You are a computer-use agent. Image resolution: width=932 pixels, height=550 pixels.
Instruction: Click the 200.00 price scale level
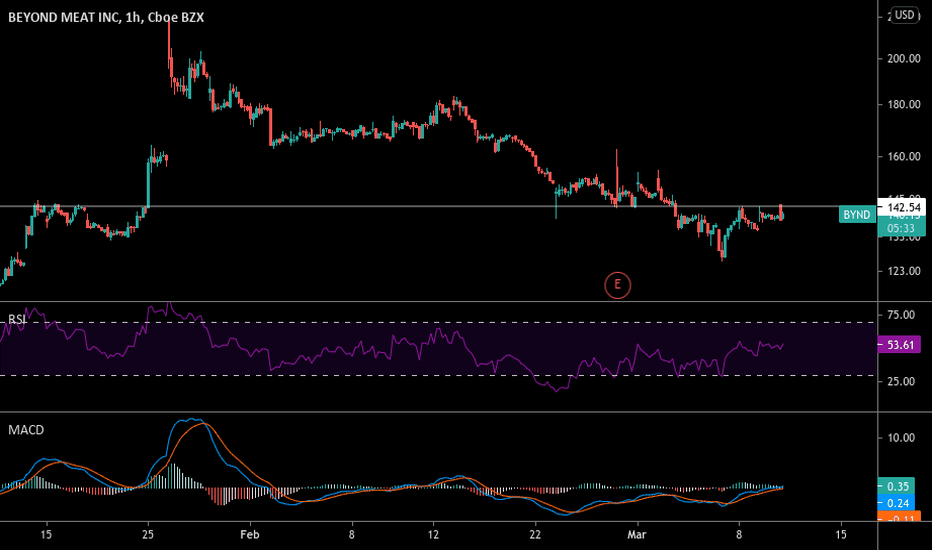(899, 58)
